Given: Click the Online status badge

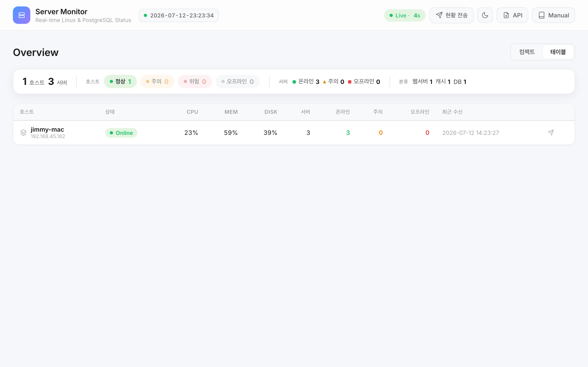Looking at the screenshot, I should [x=121, y=133].
